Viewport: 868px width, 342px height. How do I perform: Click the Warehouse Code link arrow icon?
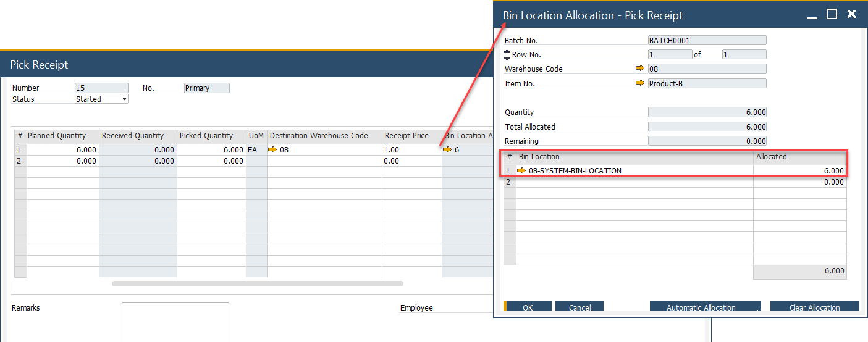pos(639,69)
